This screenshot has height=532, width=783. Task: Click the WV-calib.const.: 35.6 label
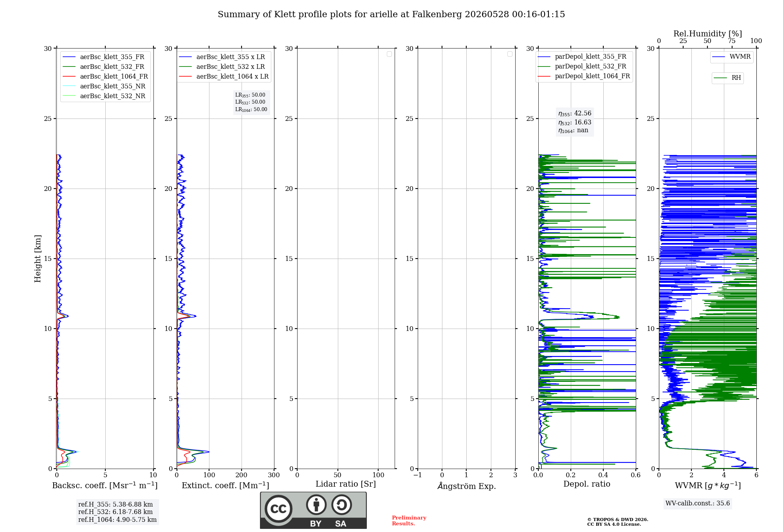coord(698,503)
